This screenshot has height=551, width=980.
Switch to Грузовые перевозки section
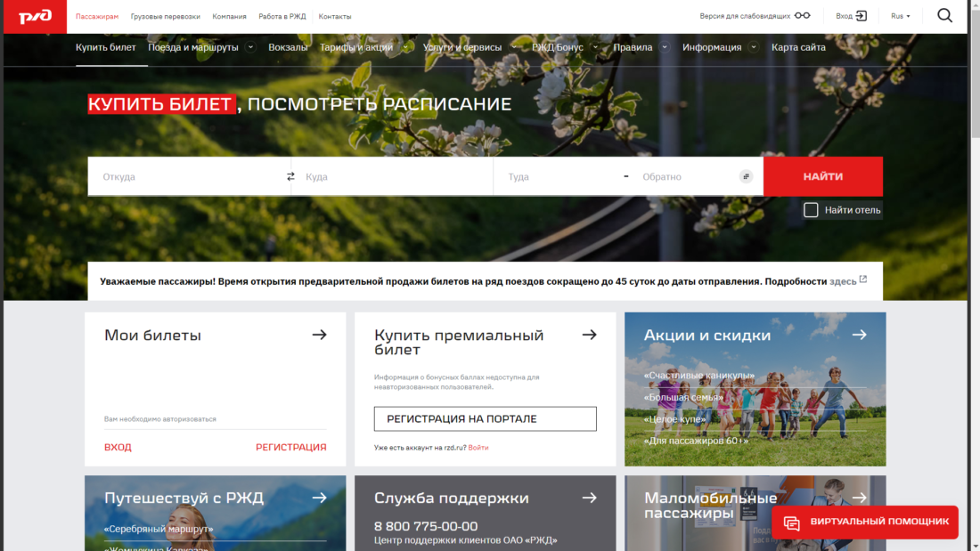(x=165, y=16)
